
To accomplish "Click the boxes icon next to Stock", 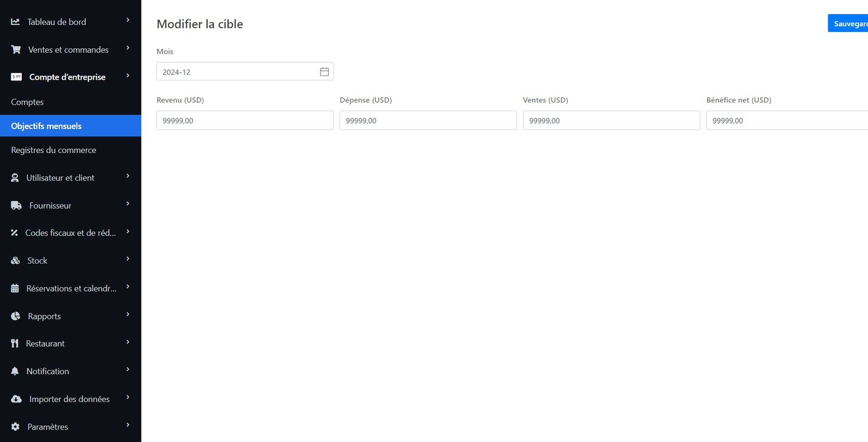I will [16, 261].
